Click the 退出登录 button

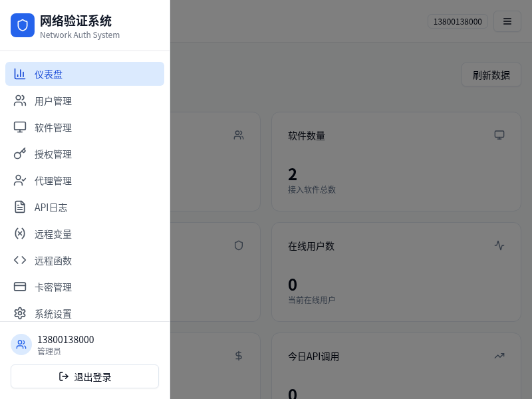85,376
